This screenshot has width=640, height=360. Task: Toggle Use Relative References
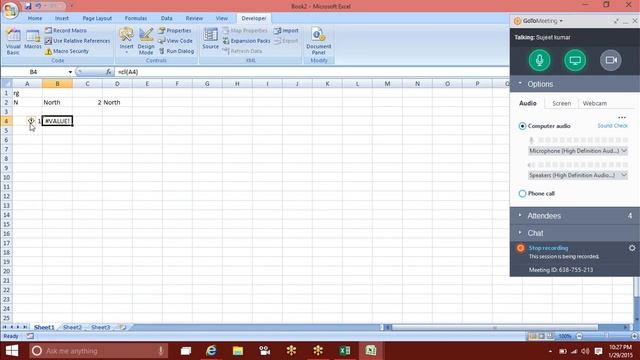(77, 41)
